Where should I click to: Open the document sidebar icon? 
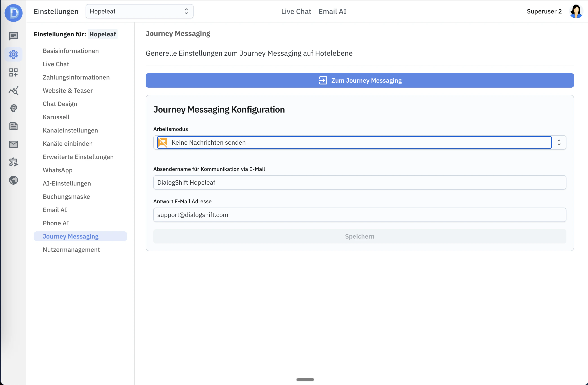click(x=13, y=126)
